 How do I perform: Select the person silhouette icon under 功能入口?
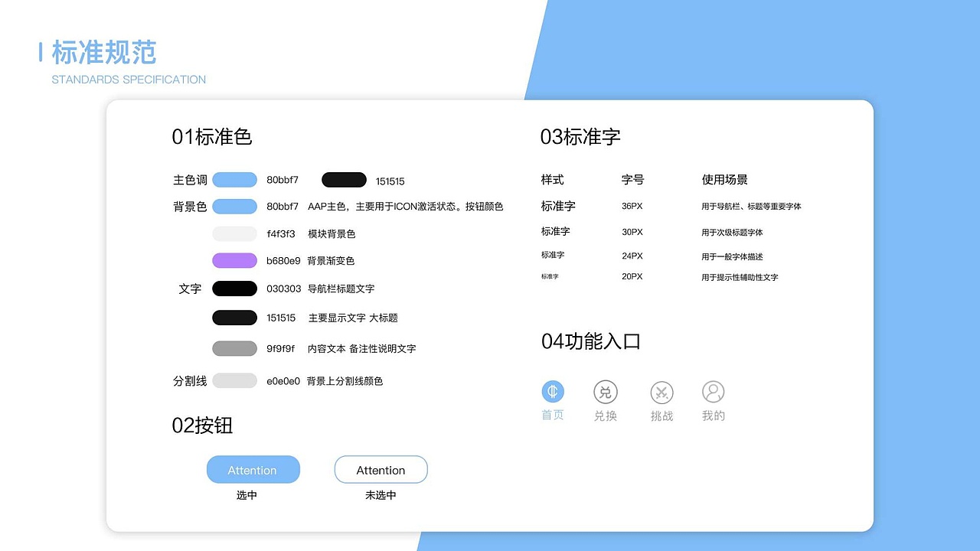pyautogui.click(x=713, y=390)
